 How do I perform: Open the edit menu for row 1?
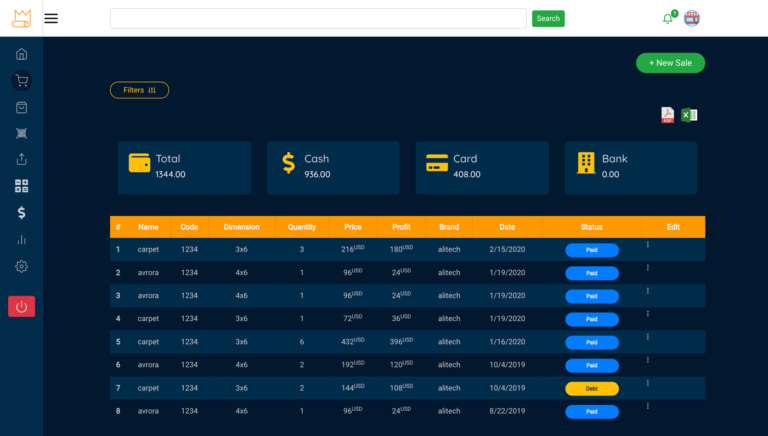point(647,245)
